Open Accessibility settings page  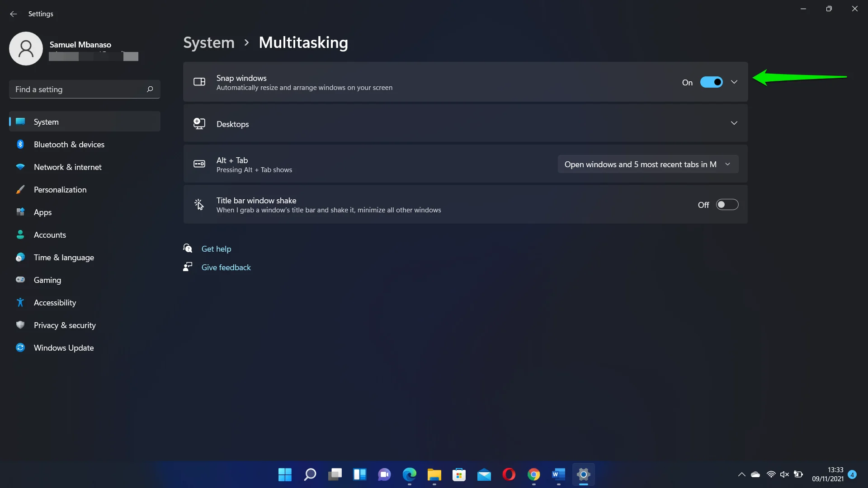(55, 302)
